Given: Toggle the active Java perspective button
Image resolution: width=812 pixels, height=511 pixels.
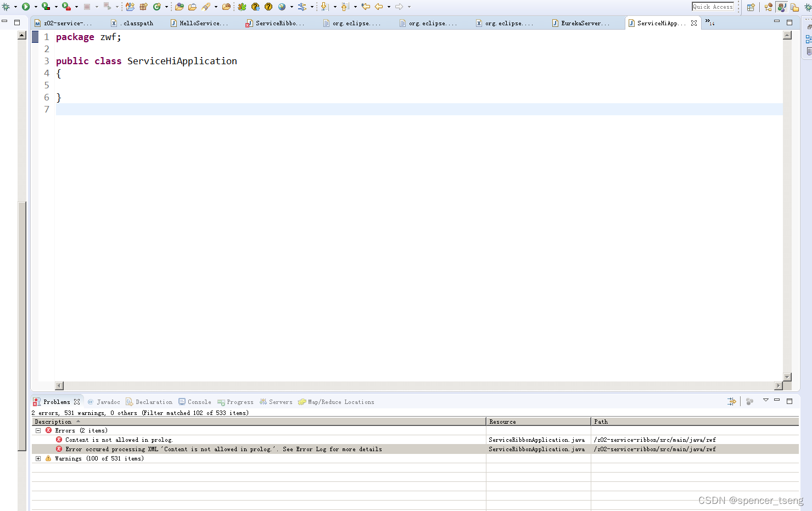Looking at the screenshot, I should click(782, 7).
